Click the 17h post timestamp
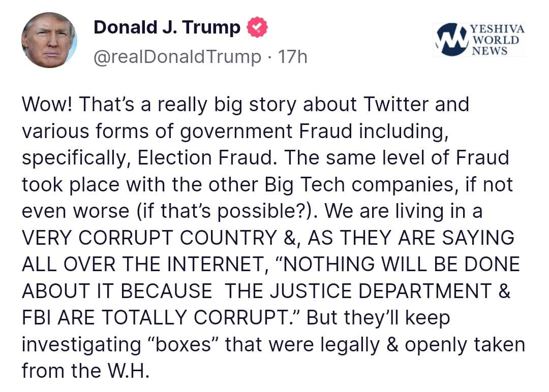This screenshot has width=549, height=392. pos(293,56)
